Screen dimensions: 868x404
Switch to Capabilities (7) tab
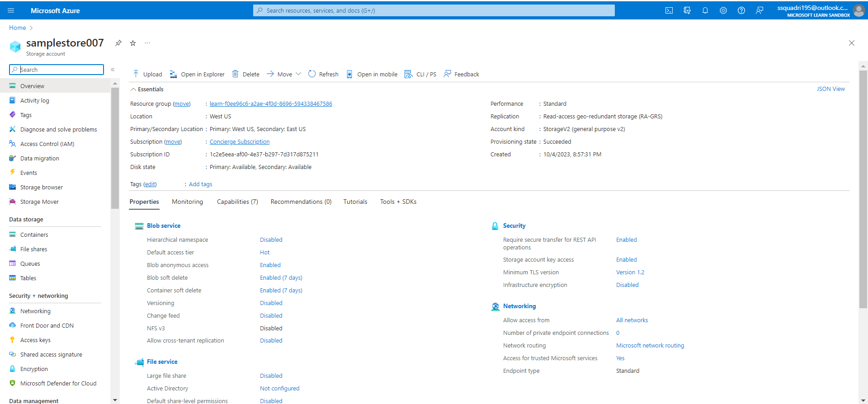pyautogui.click(x=237, y=202)
